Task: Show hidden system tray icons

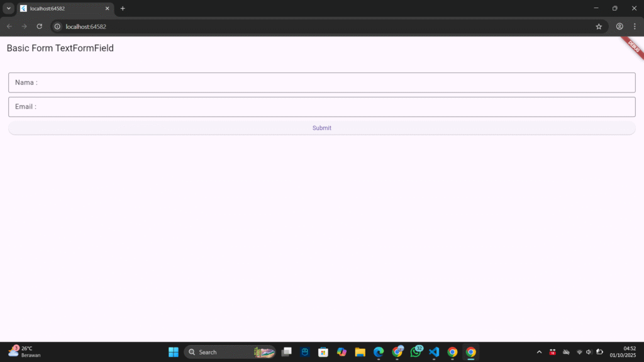Action: click(x=539, y=352)
